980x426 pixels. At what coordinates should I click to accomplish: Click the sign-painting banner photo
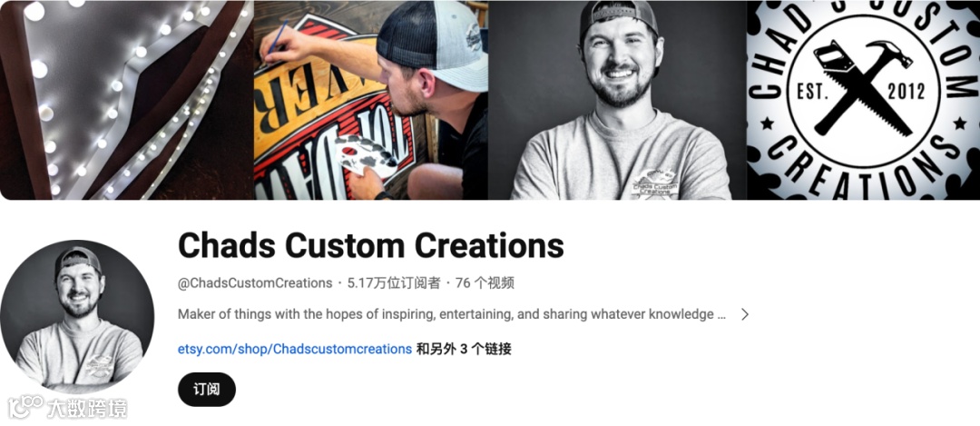point(370,100)
